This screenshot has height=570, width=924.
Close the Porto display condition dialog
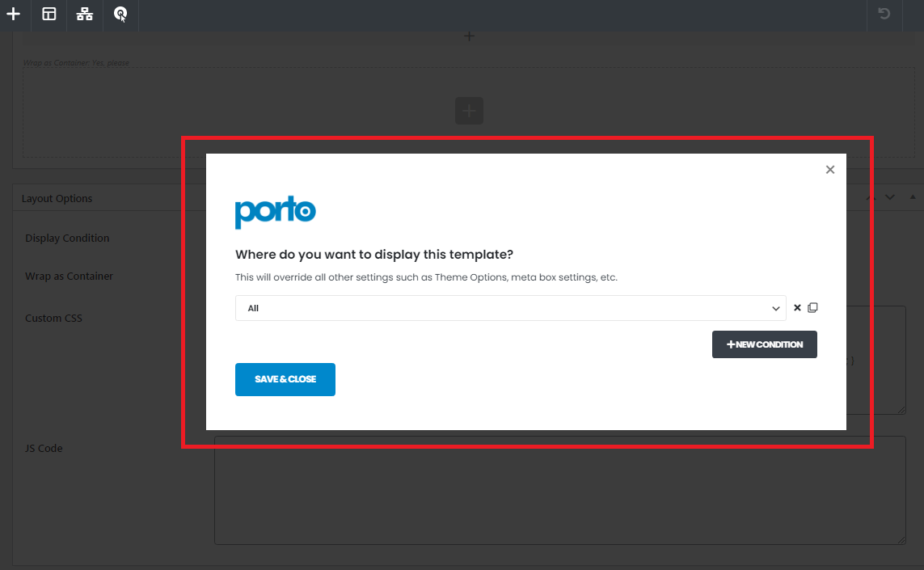click(829, 170)
